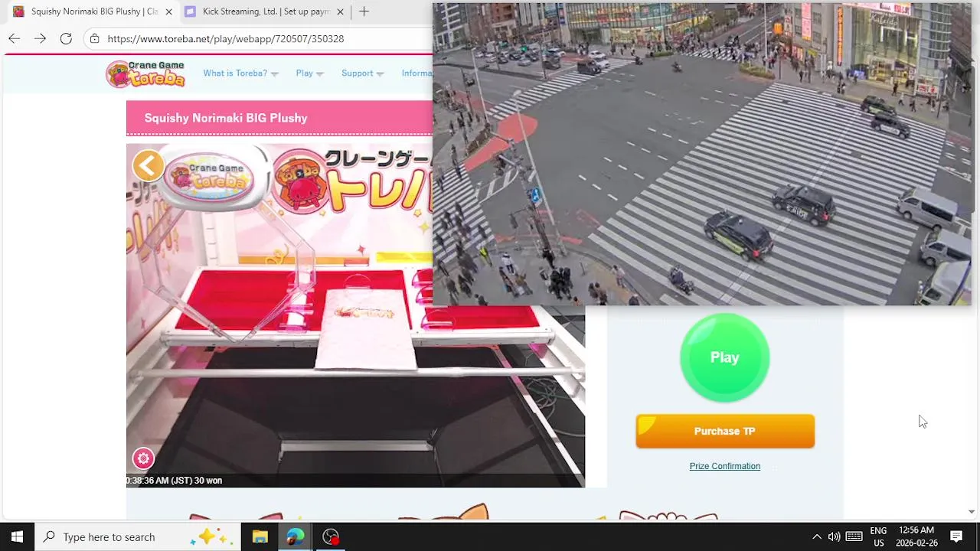
Task: Open the volume speaker tray icon
Action: point(834,536)
